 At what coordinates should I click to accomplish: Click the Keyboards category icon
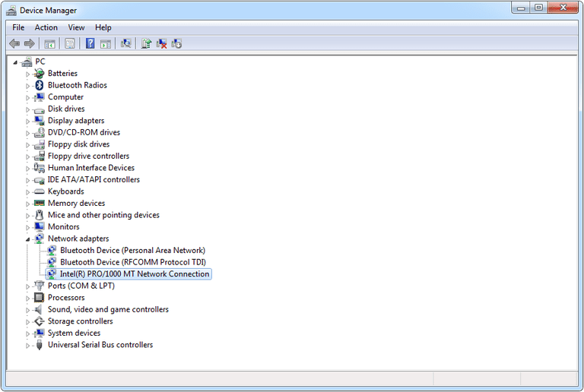[39, 191]
